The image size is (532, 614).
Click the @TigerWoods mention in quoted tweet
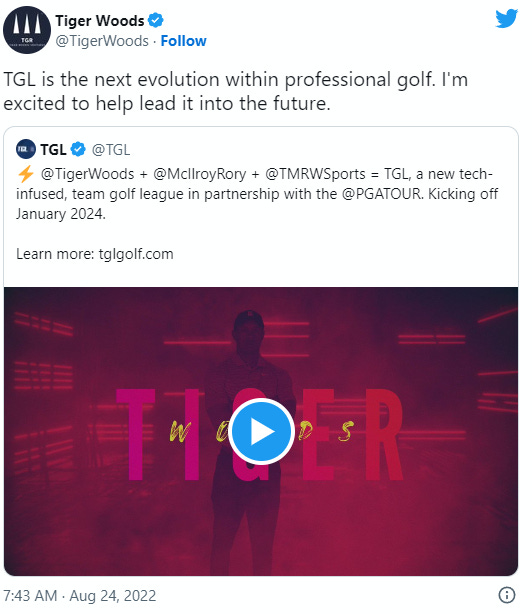(87, 174)
